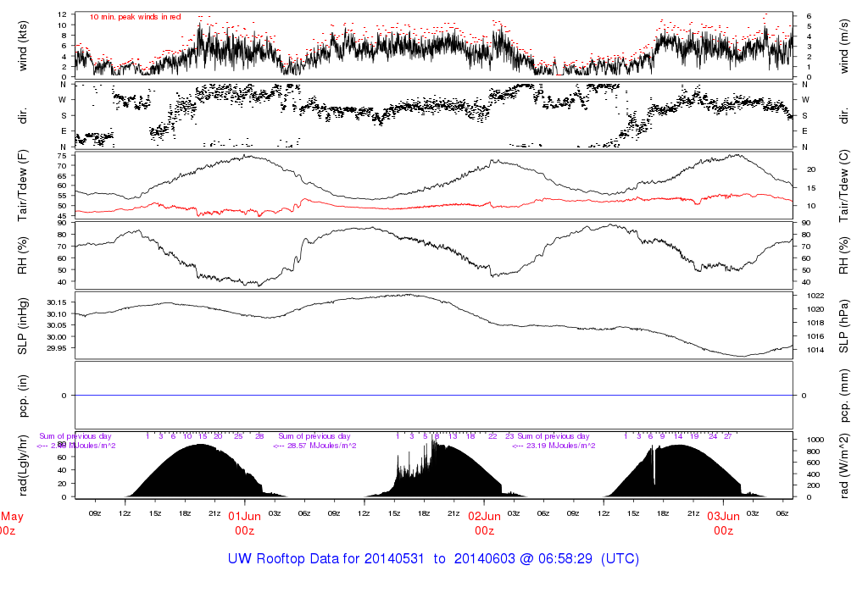The height and width of the screenshot is (593, 868).
Task: Click "Sum of previous day" above 28.57 MJoules
Action: [x=314, y=436]
